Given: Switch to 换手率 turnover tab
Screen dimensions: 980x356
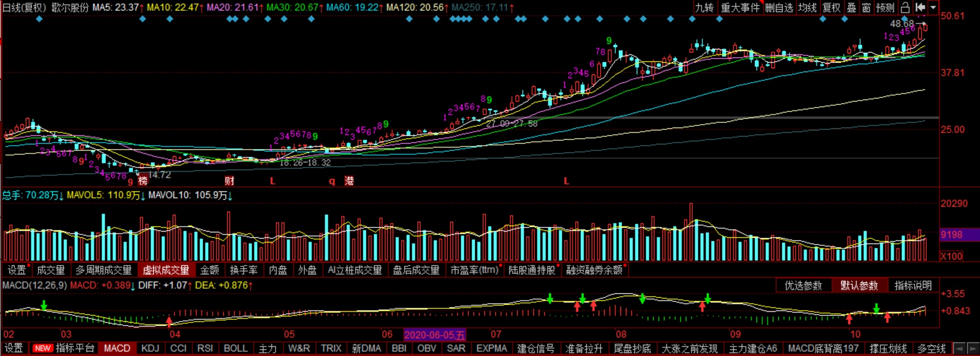Looking at the screenshot, I should [244, 270].
